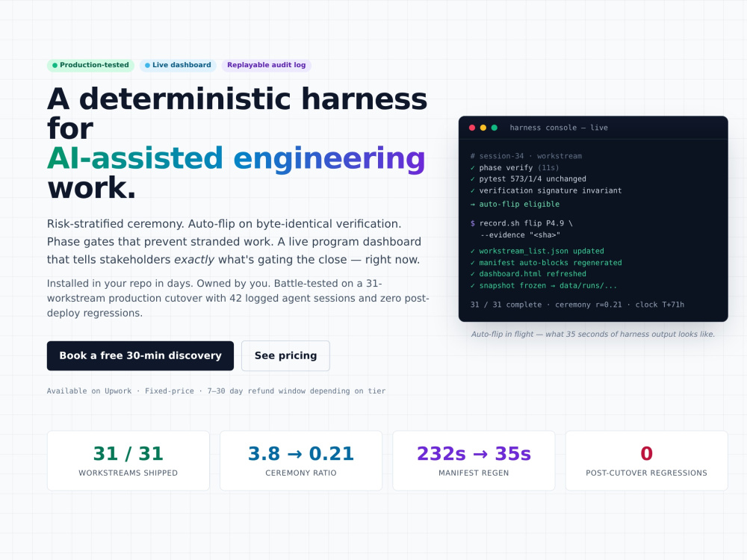The width and height of the screenshot is (747, 560).
Task: Click the 'harness console — live' title
Action: [558, 128]
